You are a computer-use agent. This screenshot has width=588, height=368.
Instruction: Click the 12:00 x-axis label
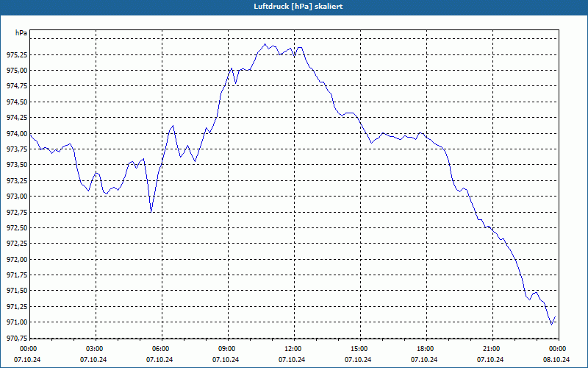(293, 349)
